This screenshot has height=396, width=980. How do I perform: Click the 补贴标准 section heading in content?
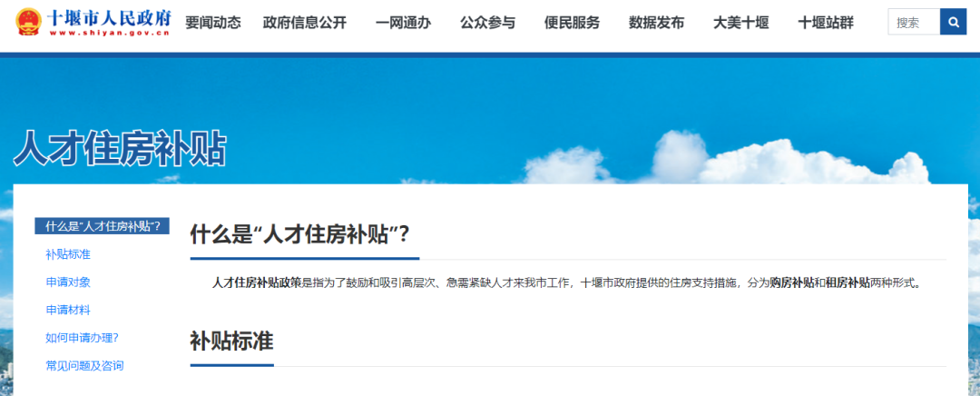231,342
